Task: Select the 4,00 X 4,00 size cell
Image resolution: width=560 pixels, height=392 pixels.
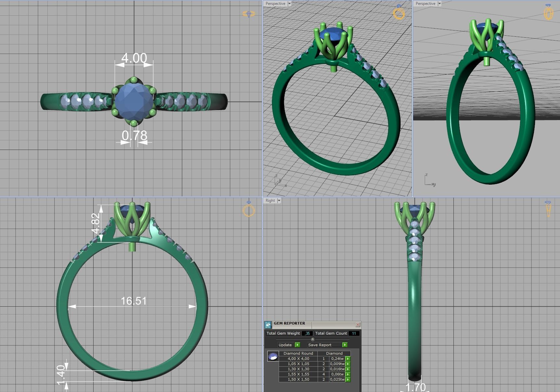Action: coord(298,359)
